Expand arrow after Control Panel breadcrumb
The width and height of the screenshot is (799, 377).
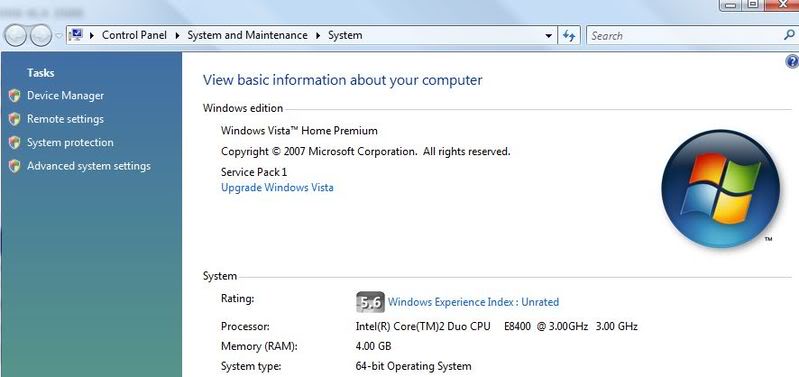coord(177,36)
